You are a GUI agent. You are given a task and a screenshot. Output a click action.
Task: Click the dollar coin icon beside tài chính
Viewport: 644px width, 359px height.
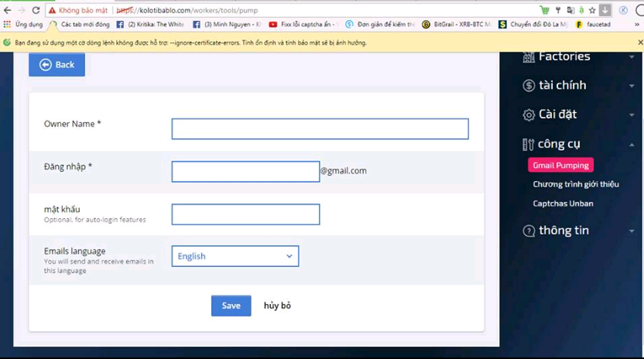(529, 85)
